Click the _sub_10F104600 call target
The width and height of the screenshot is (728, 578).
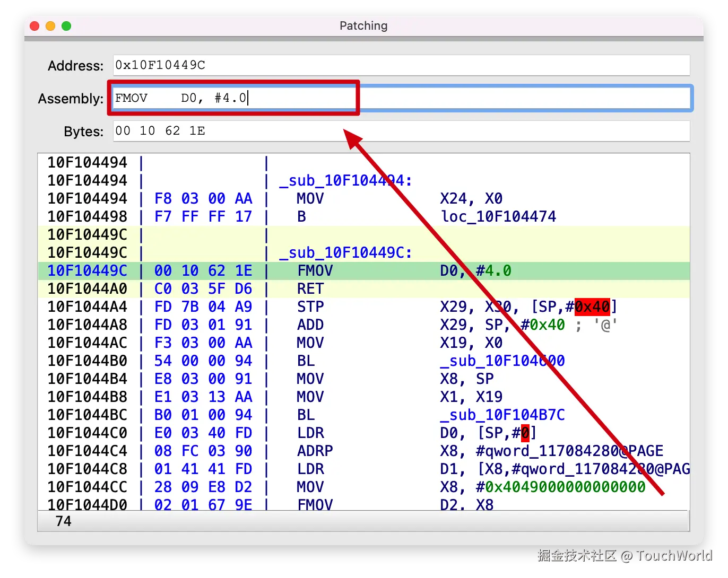tap(502, 361)
